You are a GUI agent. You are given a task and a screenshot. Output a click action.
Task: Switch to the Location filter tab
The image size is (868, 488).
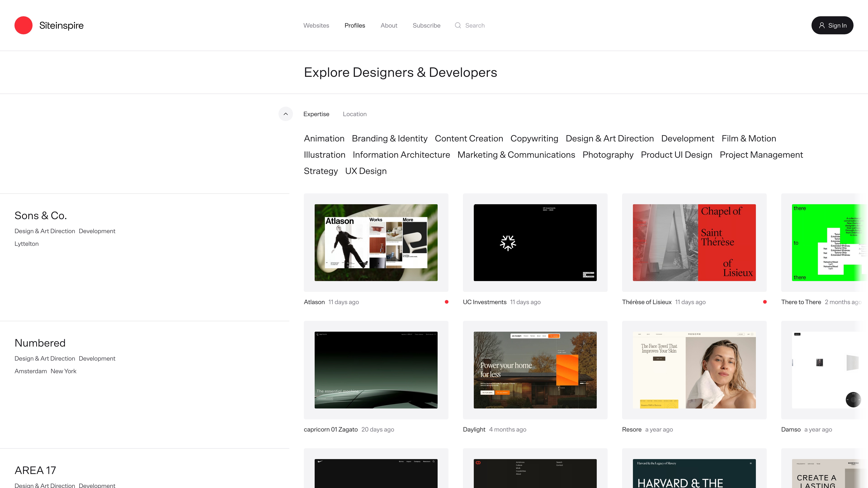pyautogui.click(x=354, y=114)
